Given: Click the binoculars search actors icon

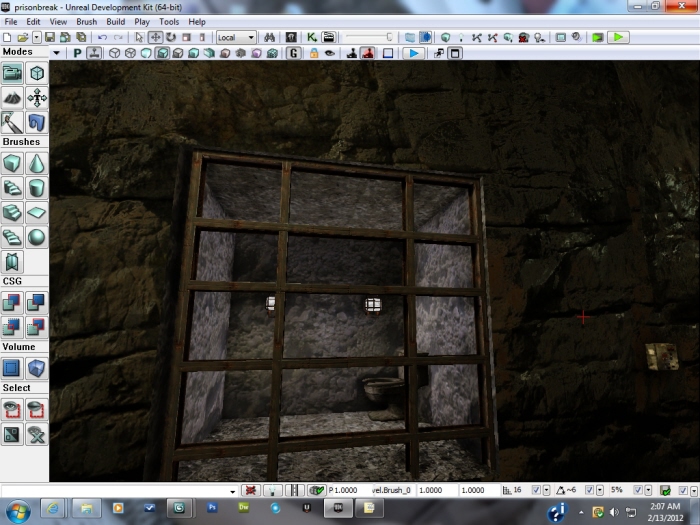Looking at the screenshot, I should (270, 37).
